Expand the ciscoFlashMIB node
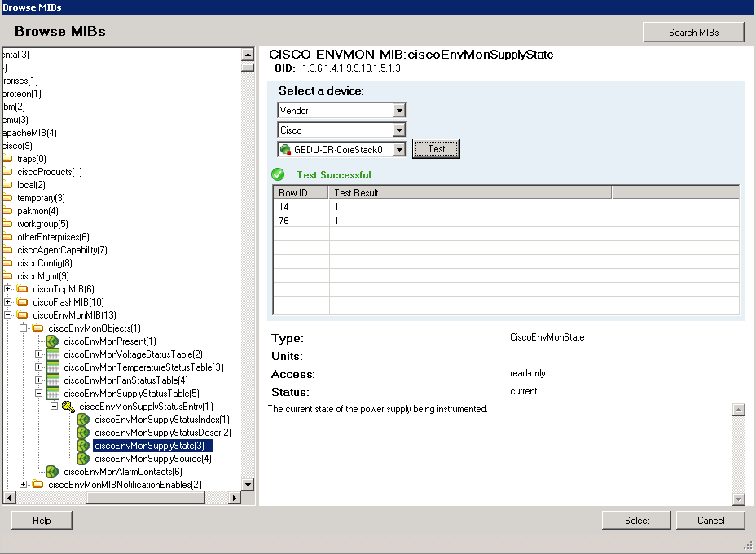Image resolution: width=756 pixels, height=554 pixels. [7, 301]
